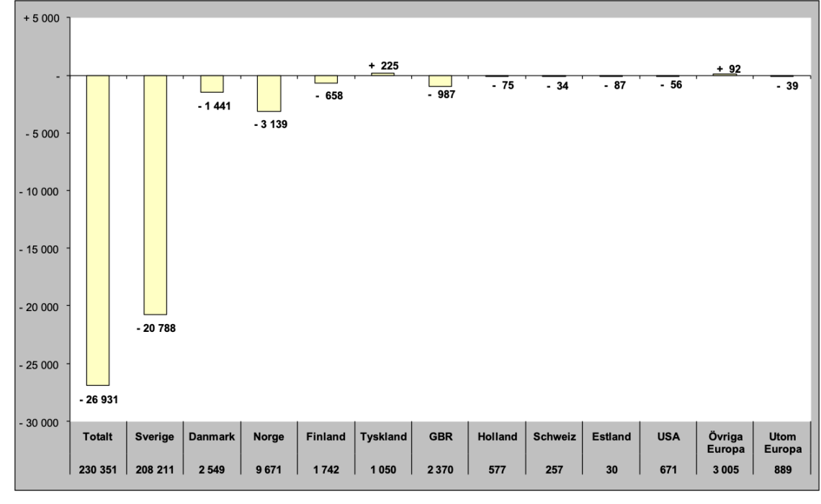
Task: Click the "+ 225" data label
Action: 384,66
